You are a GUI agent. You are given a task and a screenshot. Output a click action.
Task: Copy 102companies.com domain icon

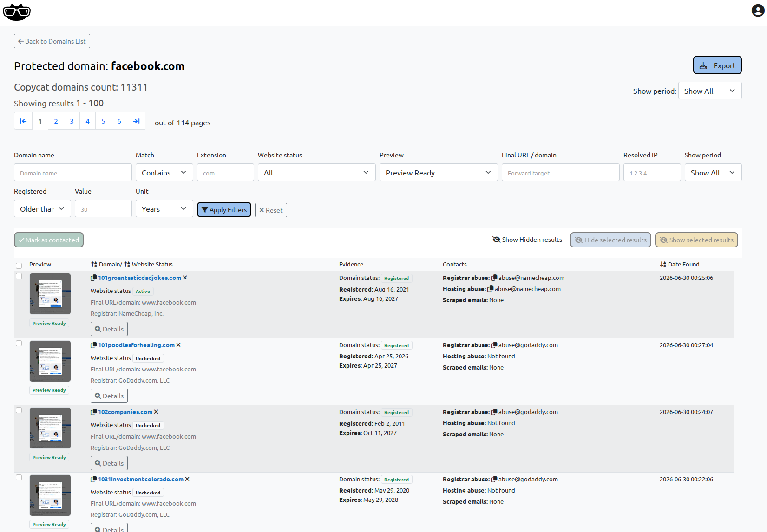point(93,412)
